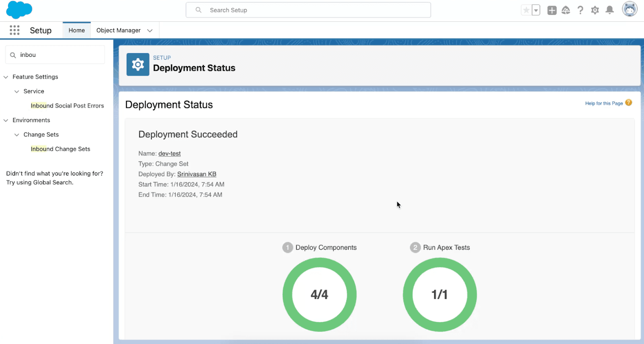Open the Trailhead guidance icon
This screenshot has height=344, width=644.
[566, 10]
